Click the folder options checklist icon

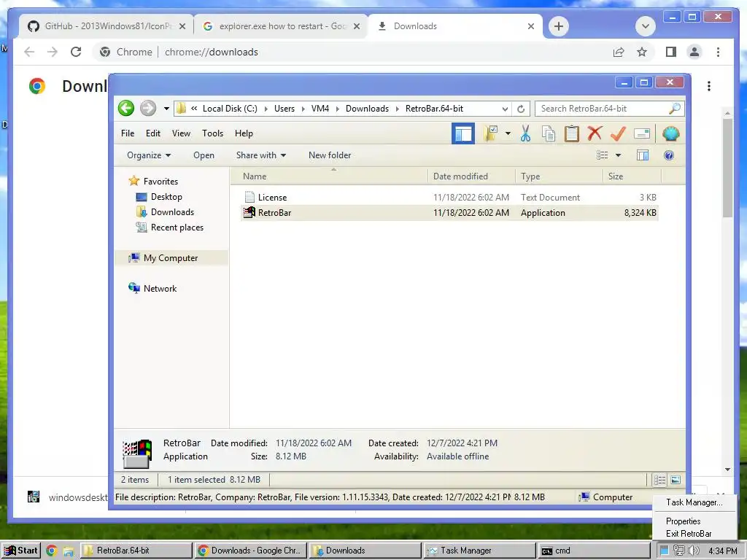tap(490, 134)
